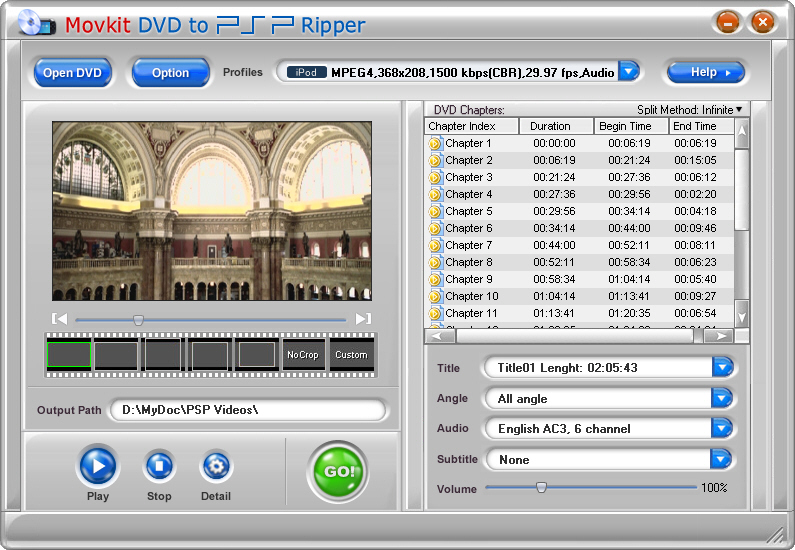Click the Chapter 1 disc icon

coord(435,143)
